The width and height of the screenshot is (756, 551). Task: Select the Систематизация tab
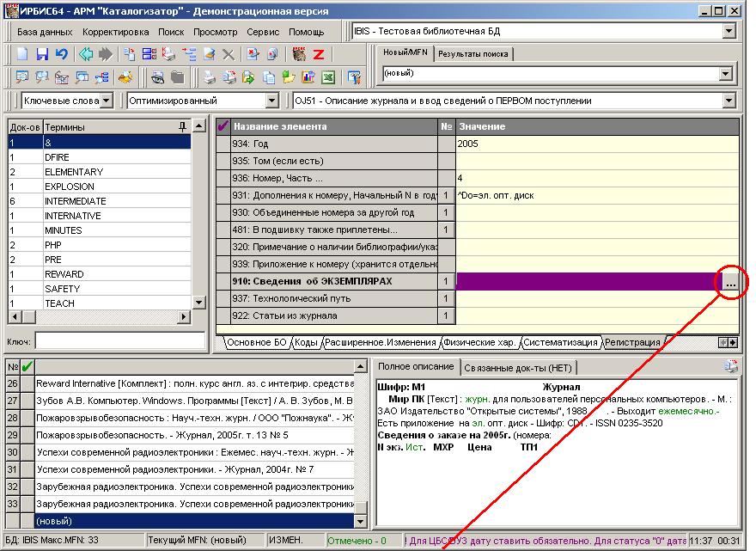tap(560, 342)
